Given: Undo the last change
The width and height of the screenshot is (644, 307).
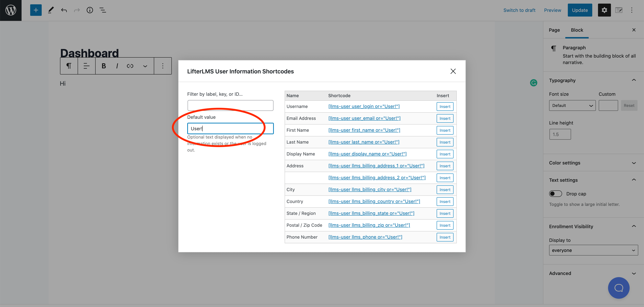Looking at the screenshot, I should pyautogui.click(x=64, y=10).
